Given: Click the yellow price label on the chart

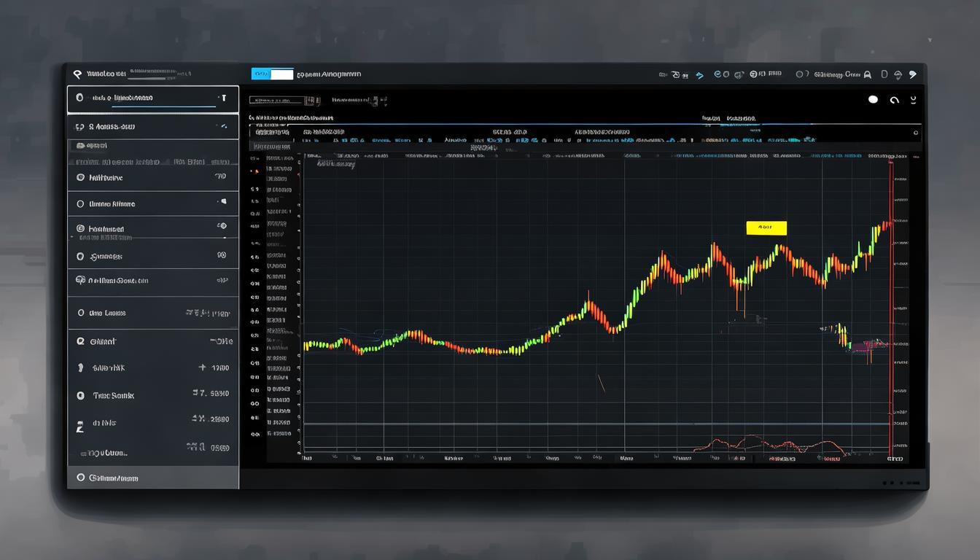Looking at the screenshot, I should (x=766, y=228).
